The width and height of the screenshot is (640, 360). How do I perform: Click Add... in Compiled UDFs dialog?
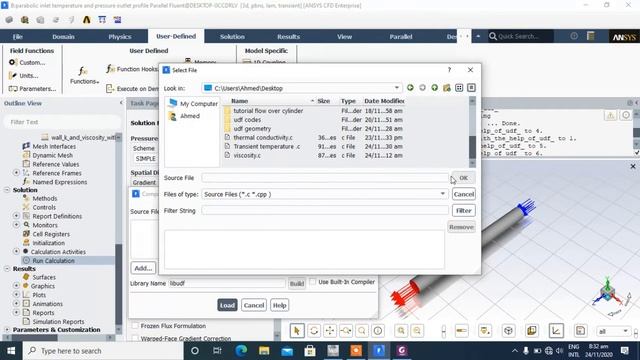point(143,268)
